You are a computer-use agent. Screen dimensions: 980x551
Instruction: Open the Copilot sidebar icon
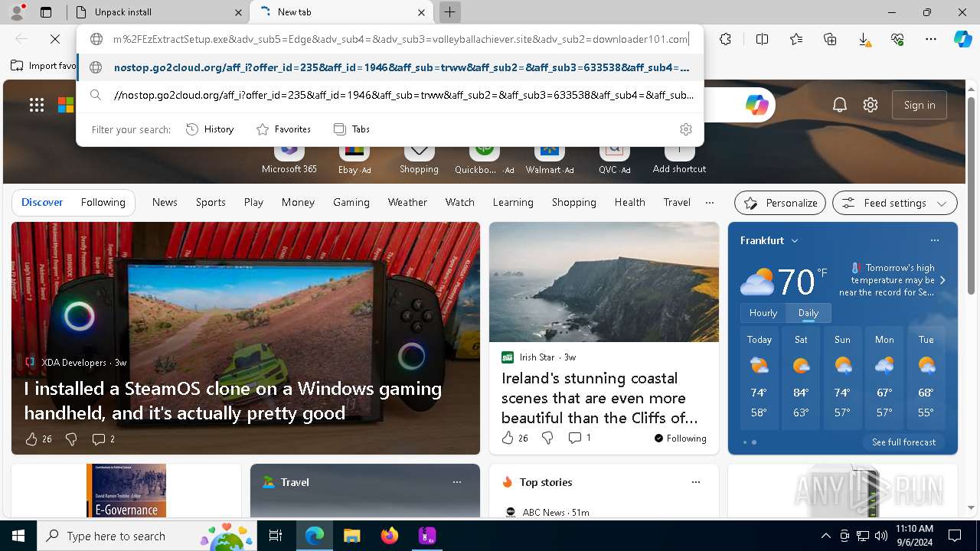(962, 39)
